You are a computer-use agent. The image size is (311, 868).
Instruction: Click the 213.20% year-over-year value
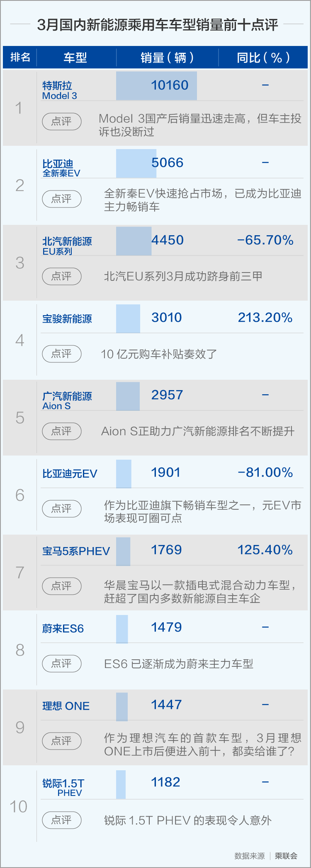[265, 318]
